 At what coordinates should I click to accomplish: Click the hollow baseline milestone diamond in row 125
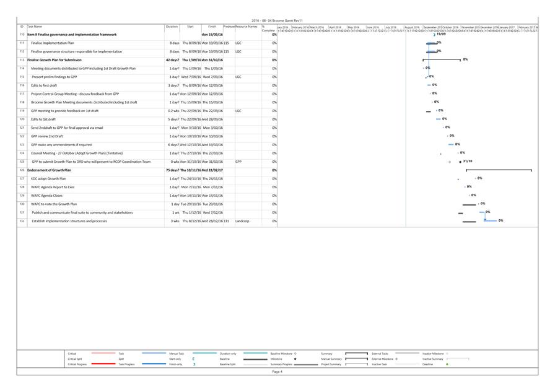point(450,162)
